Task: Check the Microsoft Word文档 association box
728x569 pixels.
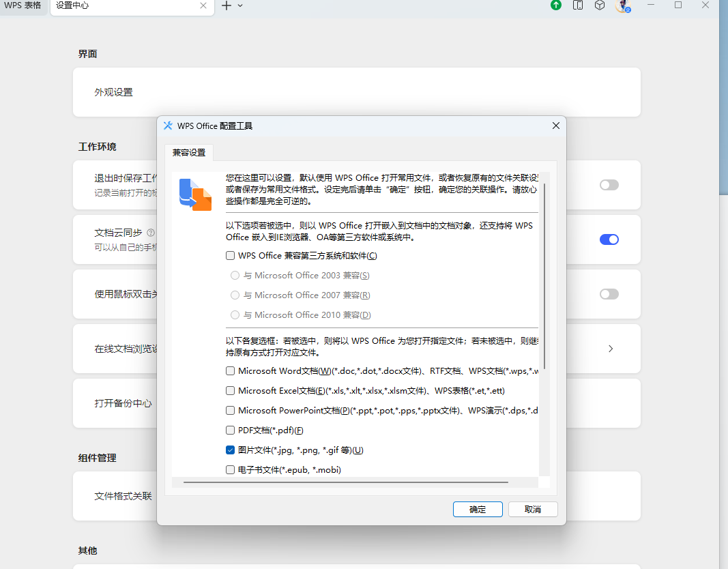Action: [x=231, y=371]
